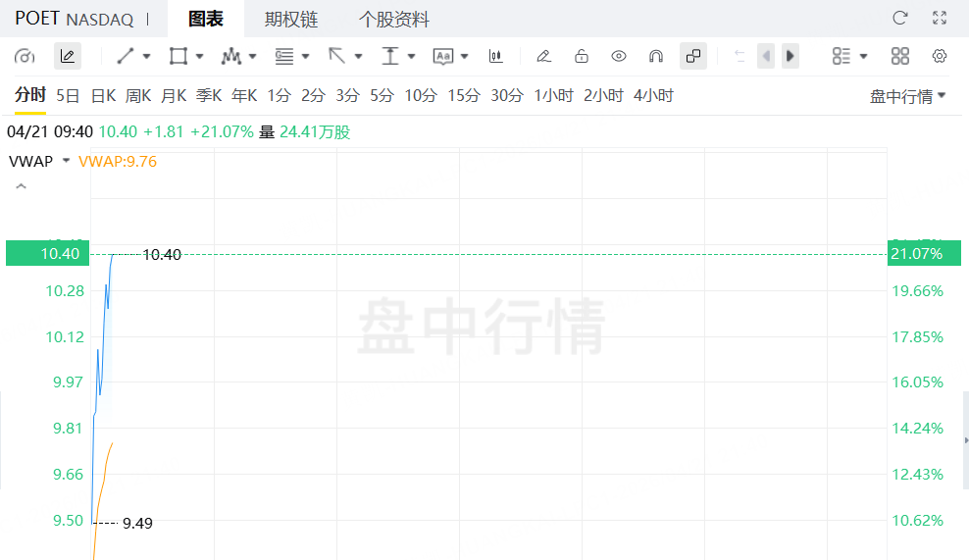The height and width of the screenshot is (560, 969).
Task: Step chart forward with right triangle
Action: 790,56
